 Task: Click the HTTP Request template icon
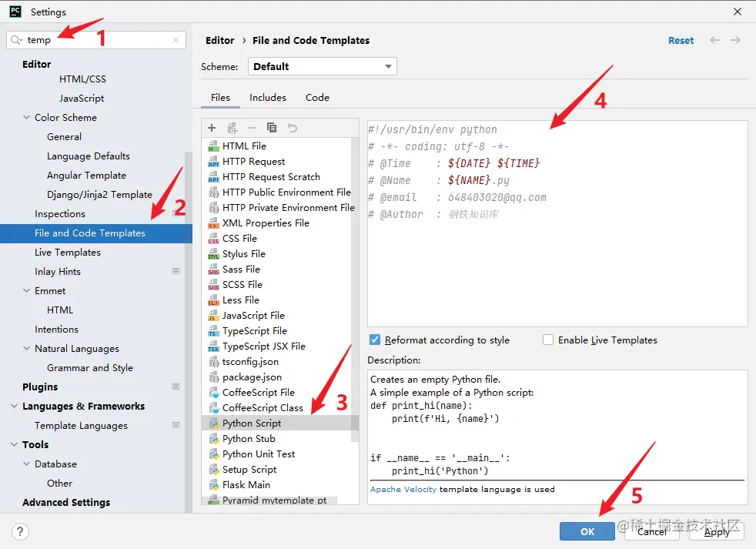pyautogui.click(x=213, y=161)
